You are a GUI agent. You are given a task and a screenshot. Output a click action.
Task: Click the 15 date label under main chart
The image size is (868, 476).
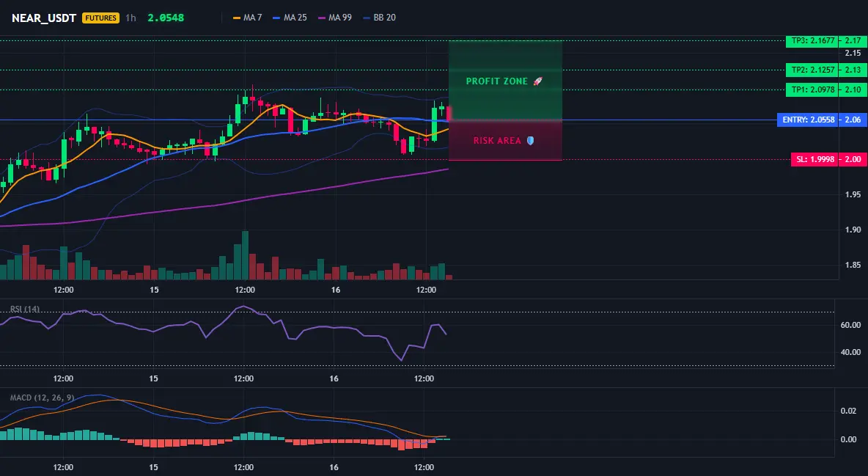(155, 290)
